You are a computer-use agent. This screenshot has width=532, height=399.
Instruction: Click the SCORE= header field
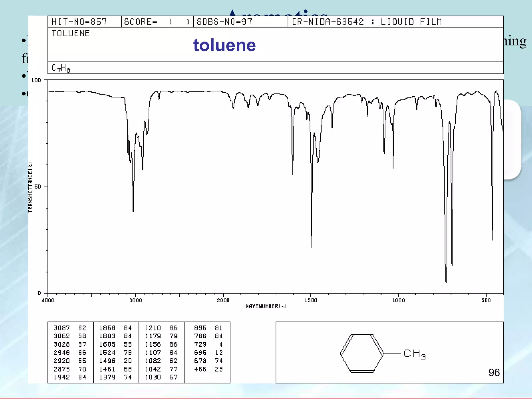[x=157, y=22]
